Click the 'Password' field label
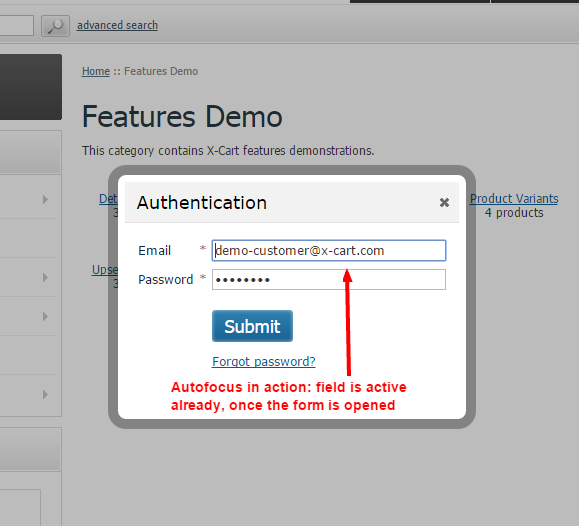The height and width of the screenshot is (526, 579). coord(165,280)
